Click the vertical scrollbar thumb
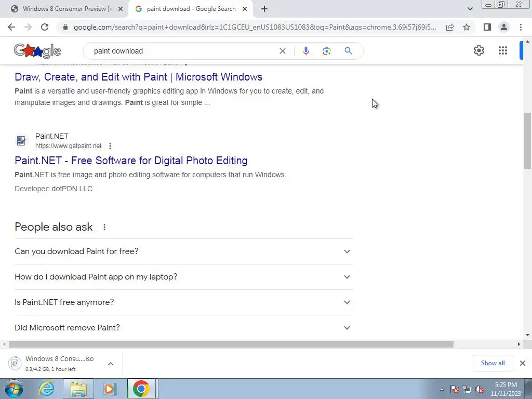Image resolution: width=532 pixels, height=399 pixels. pyautogui.click(x=527, y=140)
